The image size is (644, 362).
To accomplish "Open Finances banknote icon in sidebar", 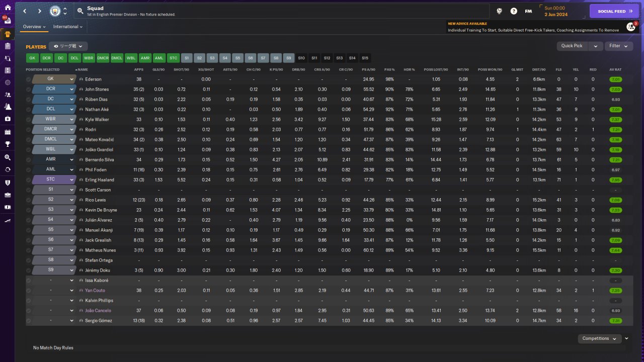I will (x=8, y=207).
